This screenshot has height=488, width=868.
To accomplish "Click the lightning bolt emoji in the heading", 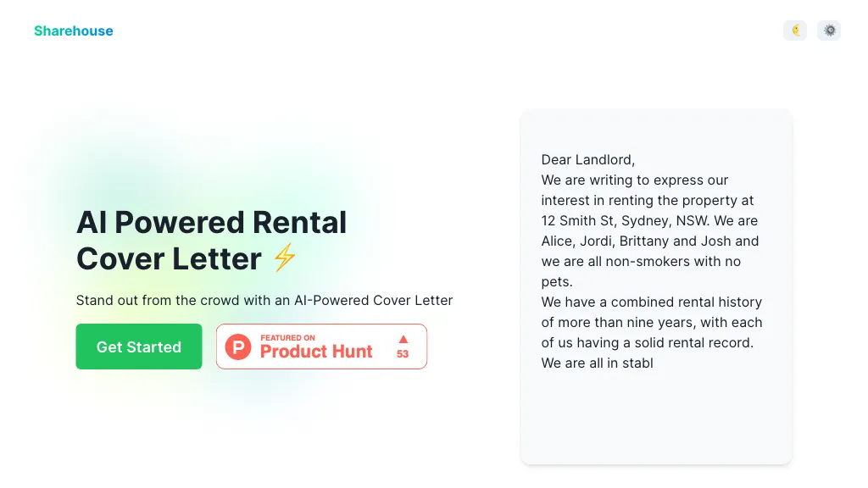I will (284, 258).
